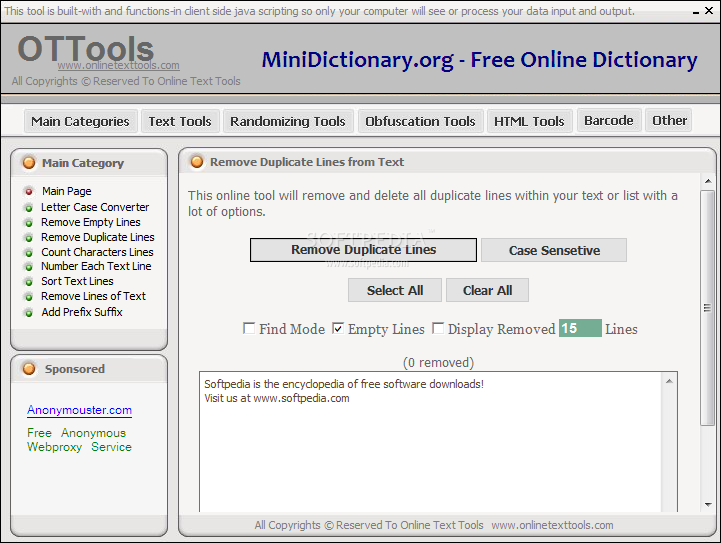721x543 pixels.
Task: Enable the Find Mode checkbox
Action: (x=249, y=328)
